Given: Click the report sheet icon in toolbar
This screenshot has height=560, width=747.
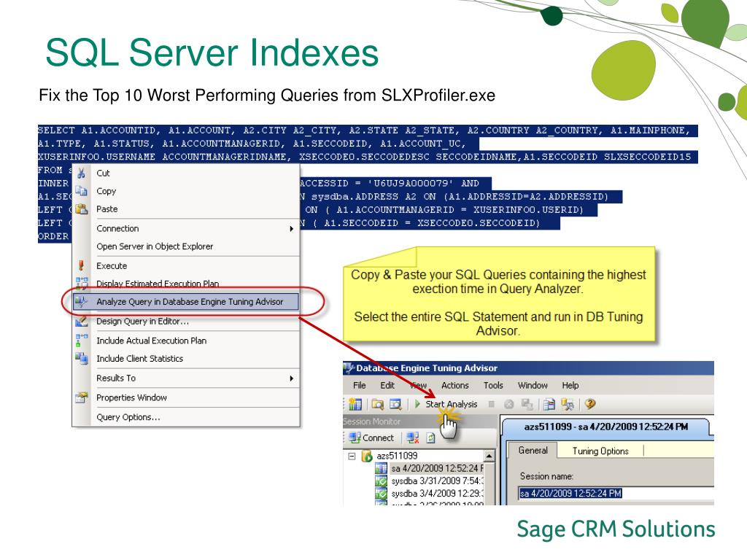Looking at the screenshot, I should [549, 404].
